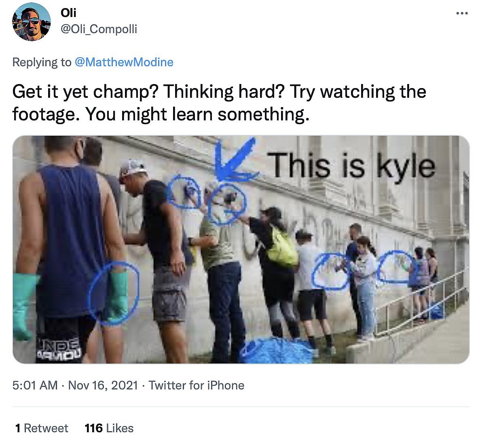This screenshot has height=448, width=480.
Task: Visit the @MatthewModine mention link
Action: [124, 62]
